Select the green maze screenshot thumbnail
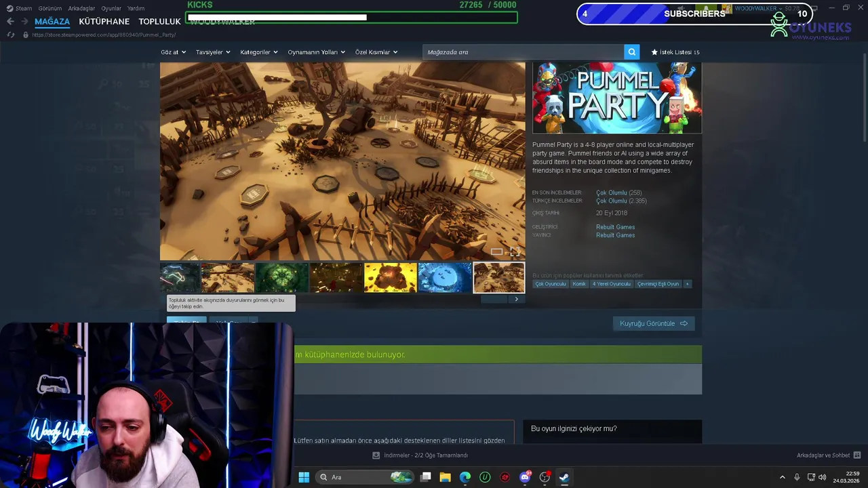Image resolution: width=868 pixels, height=488 pixels. tap(282, 278)
